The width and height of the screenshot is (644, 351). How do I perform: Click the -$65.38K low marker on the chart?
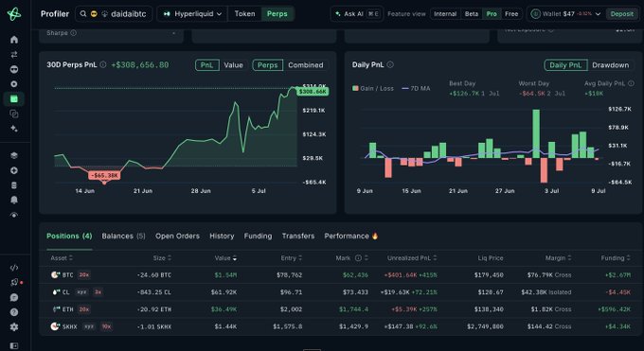pyautogui.click(x=104, y=175)
